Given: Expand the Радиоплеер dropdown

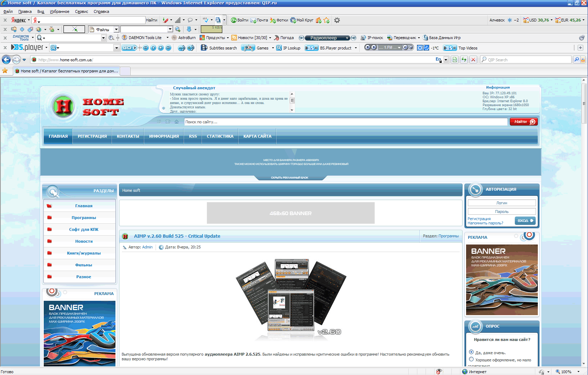Looking at the screenshot, I should [347, 38].
